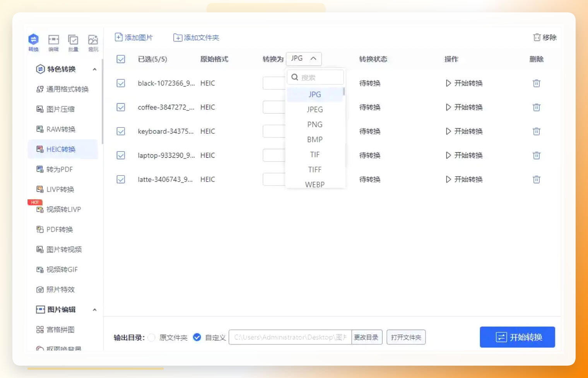
Task: Click the 添加文件夹 icon
Action: click(x=178, y=37)
